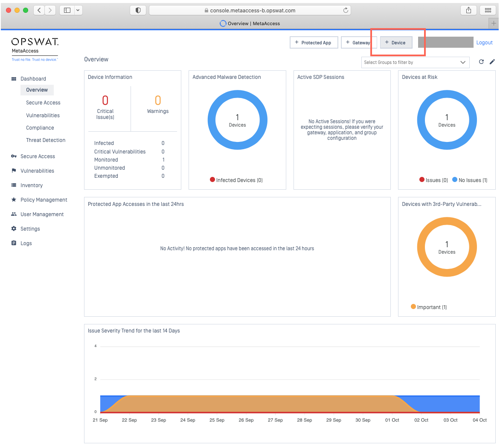The height and width of the screenshot is (448, 500).
Task: Click the pencil edit dashboard icon
Action: [x=492, y=62]
